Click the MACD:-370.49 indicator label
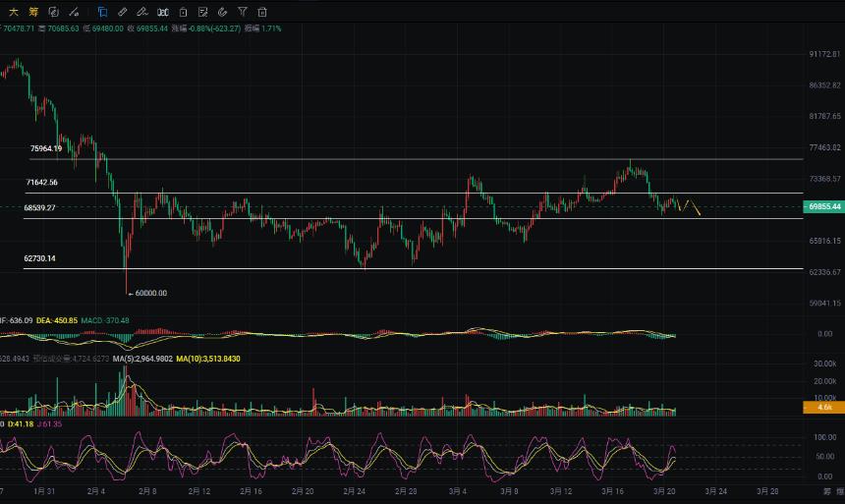845x504 pixels. tap(105, 320)
